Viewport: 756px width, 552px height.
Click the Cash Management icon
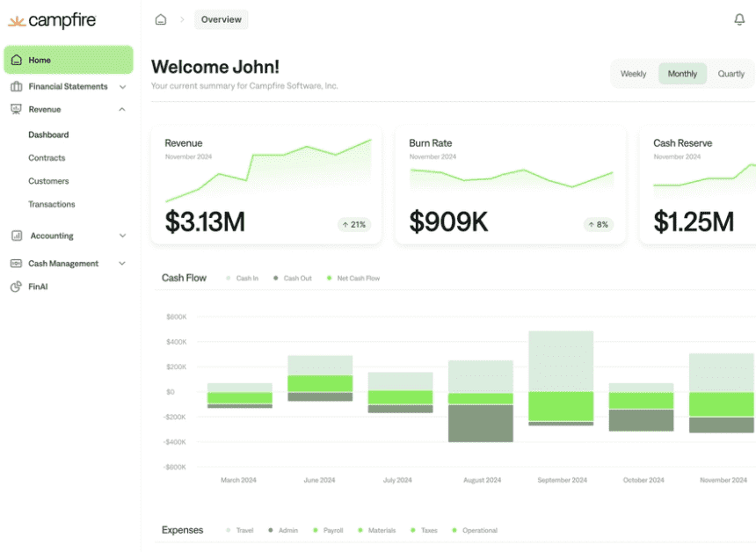[16, 264]
